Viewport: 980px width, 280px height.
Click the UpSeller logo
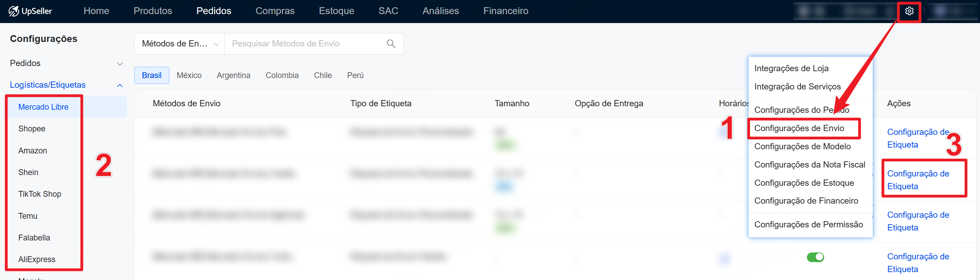click(x=31, y=11)
